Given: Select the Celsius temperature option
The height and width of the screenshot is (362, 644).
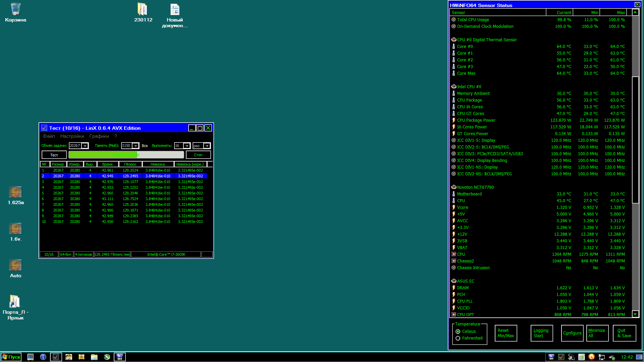Looking at the screenshot, I should 458,331.
